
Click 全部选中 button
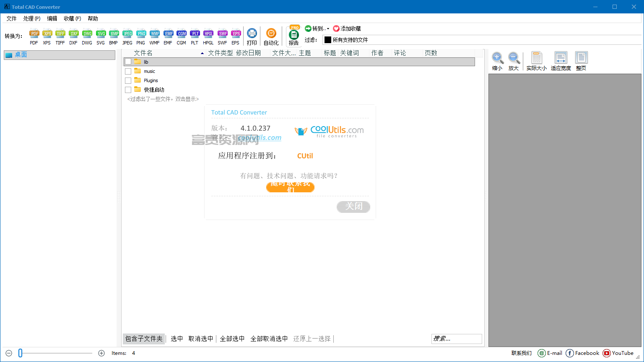click(232, 339)
